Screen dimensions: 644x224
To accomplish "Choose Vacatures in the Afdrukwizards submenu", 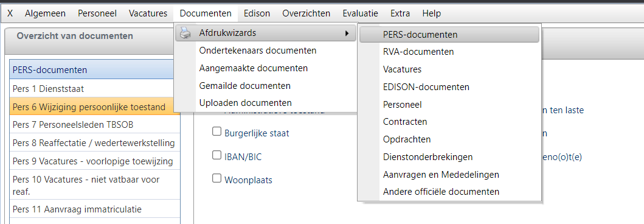I will pos(449,69).
